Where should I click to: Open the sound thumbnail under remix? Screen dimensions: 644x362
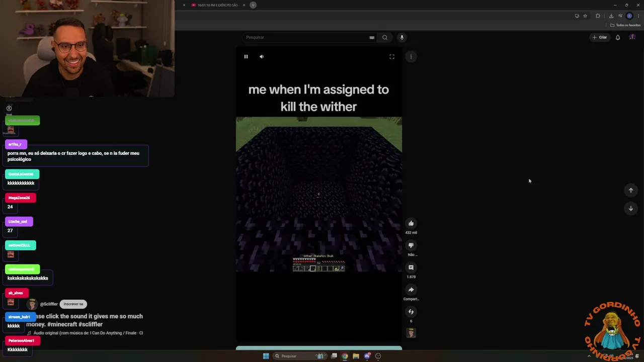tap(411, 333)
